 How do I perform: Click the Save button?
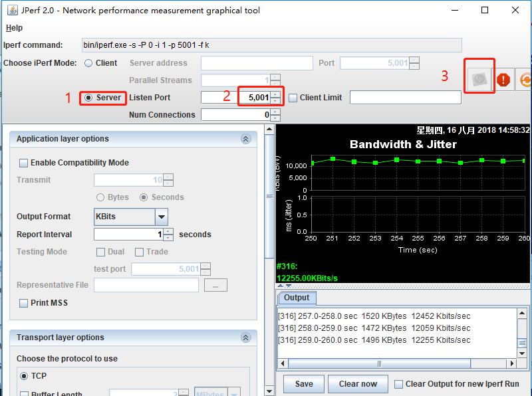tap(304, 384)
